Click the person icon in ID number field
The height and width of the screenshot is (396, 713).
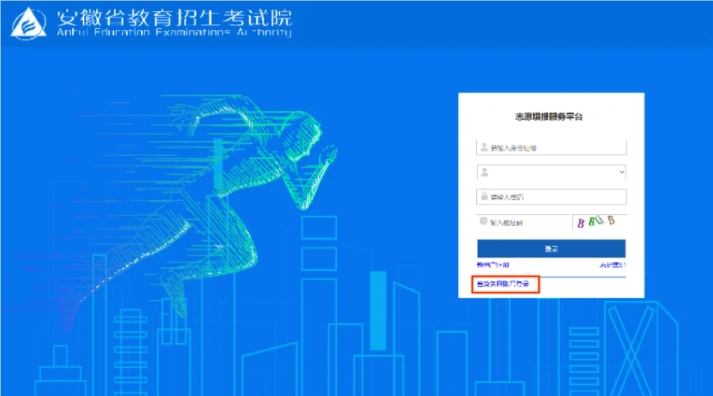pyautogui.click(x=484, y=147)
